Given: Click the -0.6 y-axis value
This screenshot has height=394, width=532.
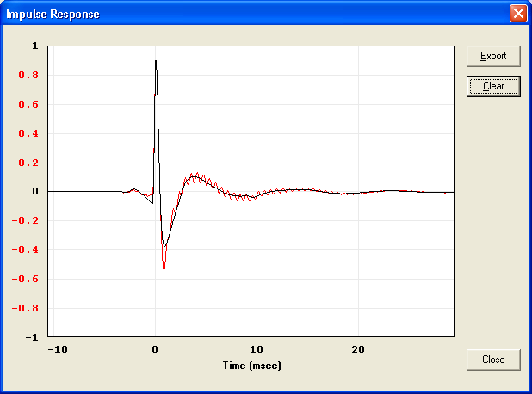Looking at the screenshot, I should click(25, 280).
